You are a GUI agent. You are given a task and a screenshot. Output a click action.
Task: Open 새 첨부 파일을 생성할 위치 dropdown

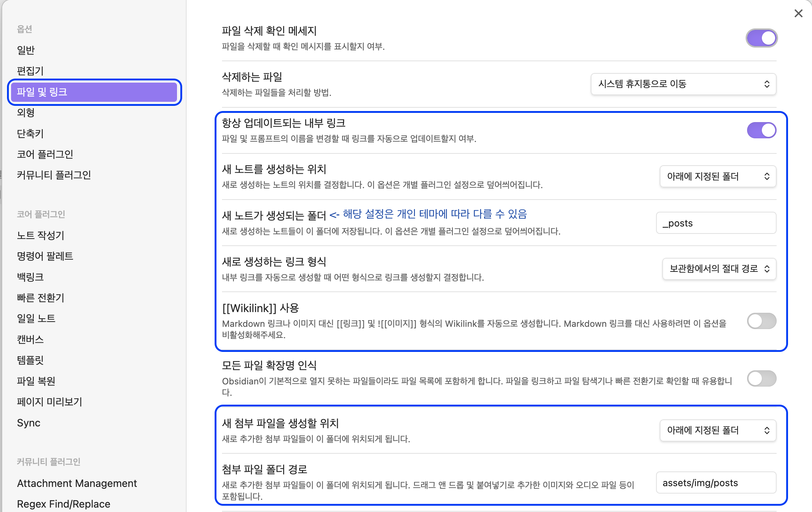point(718,430)
